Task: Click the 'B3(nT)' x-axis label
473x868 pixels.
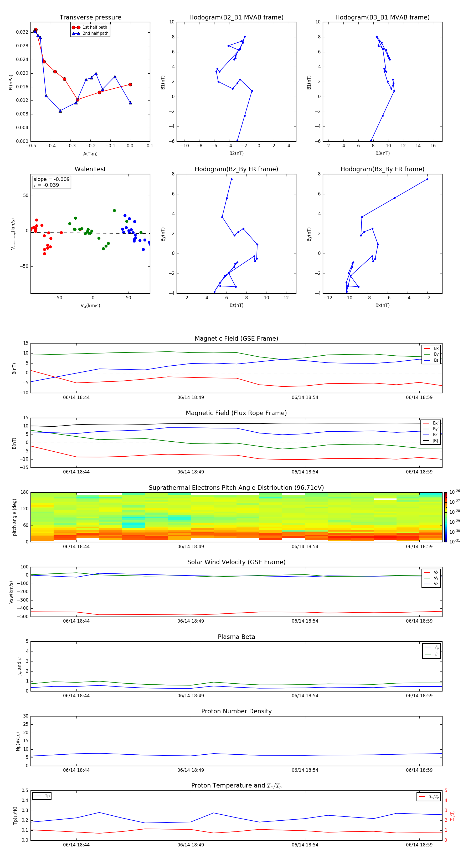Action: pyautogui.click(x=382, y=153)
